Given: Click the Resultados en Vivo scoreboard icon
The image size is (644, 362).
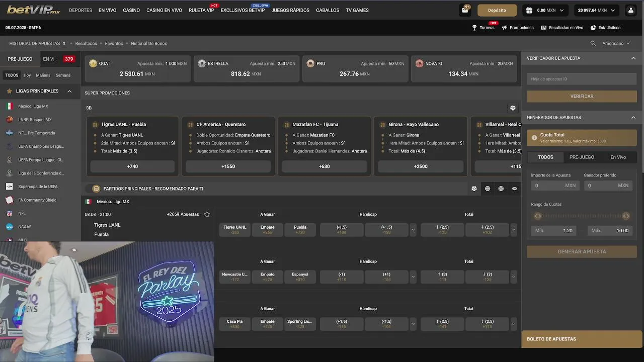Looking at the screenshot, I should 543,28.
